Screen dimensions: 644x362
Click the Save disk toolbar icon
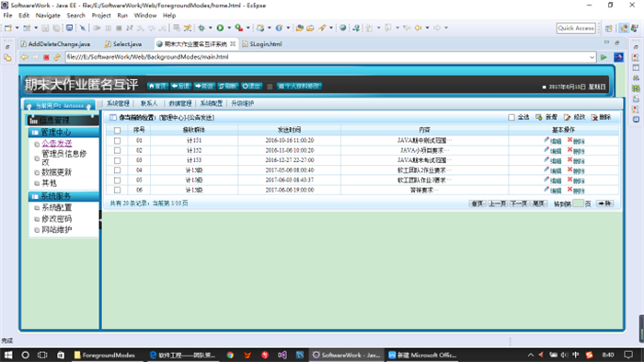(45, 28)
